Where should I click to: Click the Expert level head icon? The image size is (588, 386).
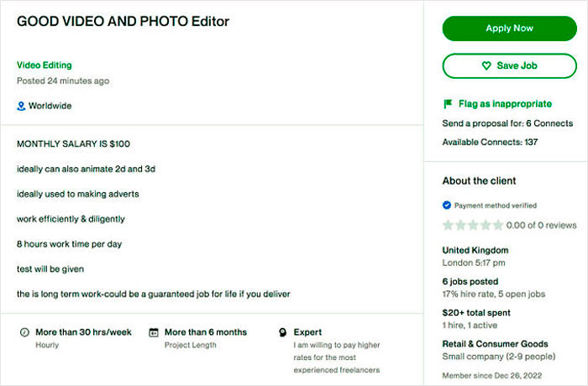(282, 332)
